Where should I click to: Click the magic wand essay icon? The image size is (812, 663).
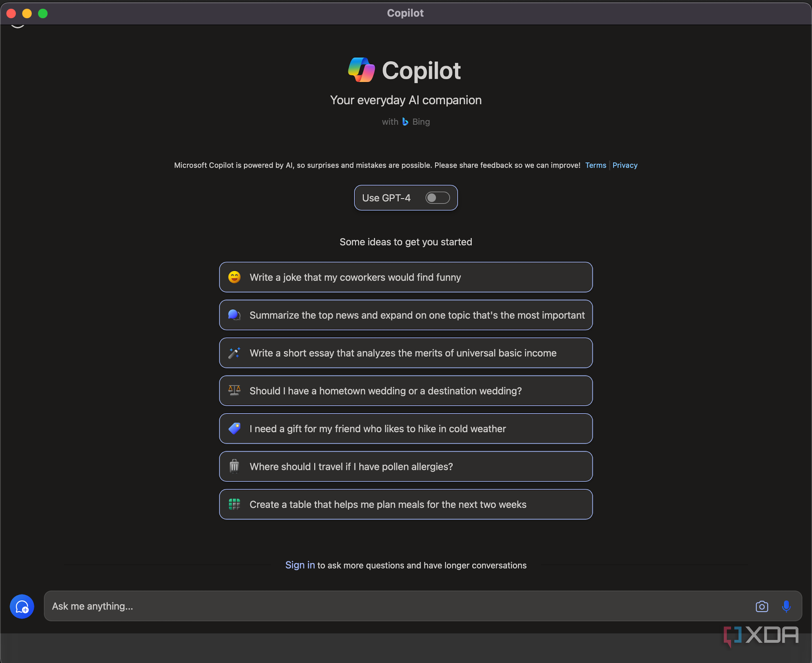click(234, 353)
